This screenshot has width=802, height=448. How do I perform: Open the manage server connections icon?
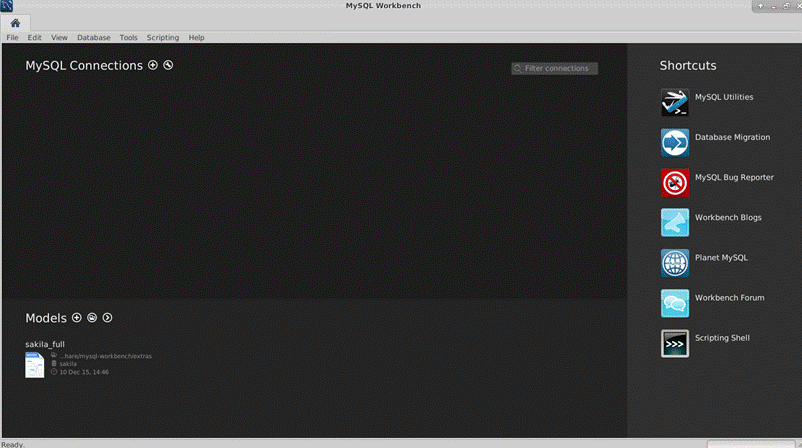pos(168,65)
